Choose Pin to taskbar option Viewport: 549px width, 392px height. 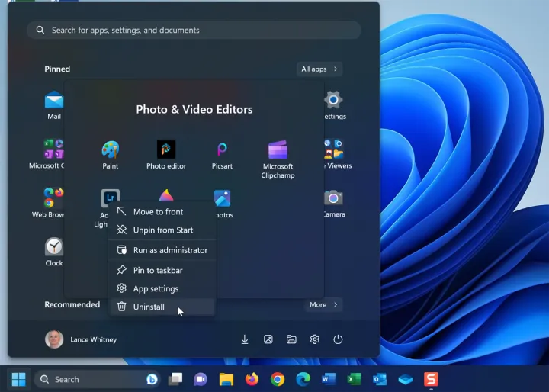tap(158, 270)
